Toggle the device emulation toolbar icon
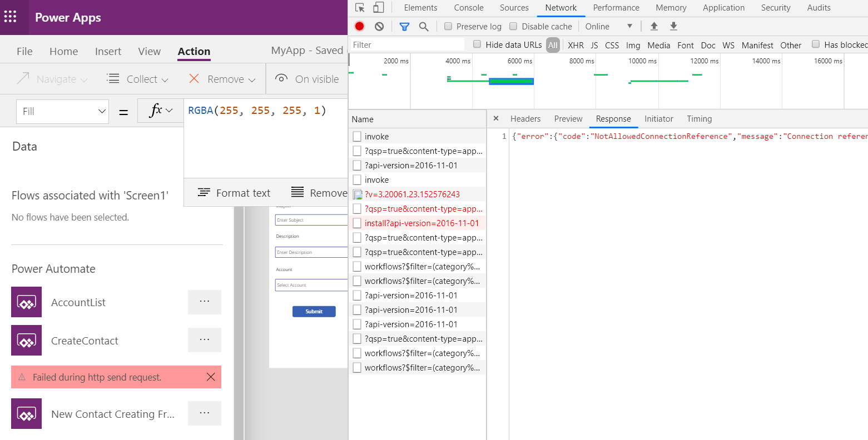This screenshot has width=868, height=440. (x=379, y=7)
